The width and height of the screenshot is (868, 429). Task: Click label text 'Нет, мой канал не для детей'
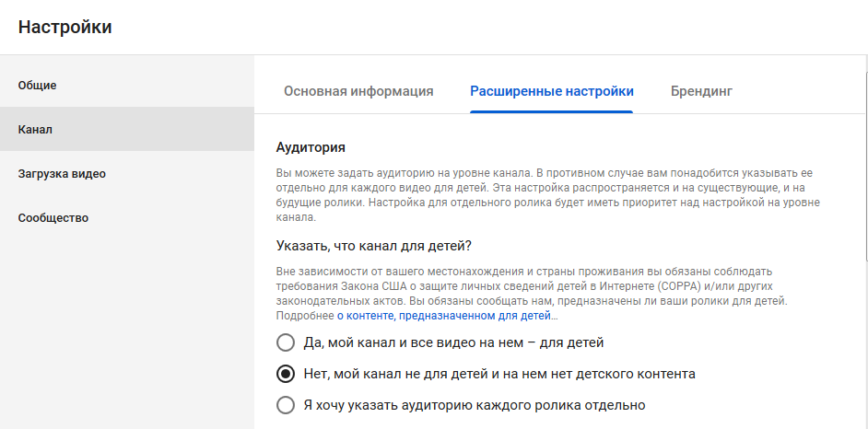pos(499,374)
